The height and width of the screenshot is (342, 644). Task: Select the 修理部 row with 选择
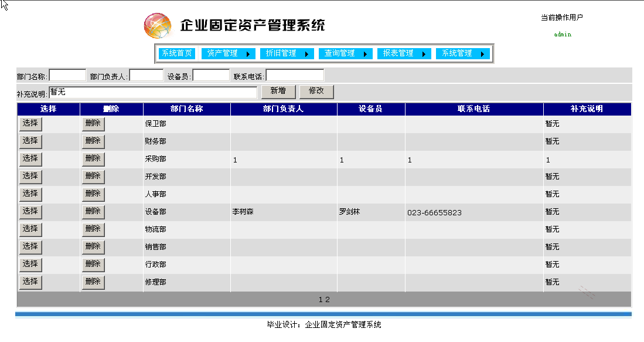click(30, 282)
